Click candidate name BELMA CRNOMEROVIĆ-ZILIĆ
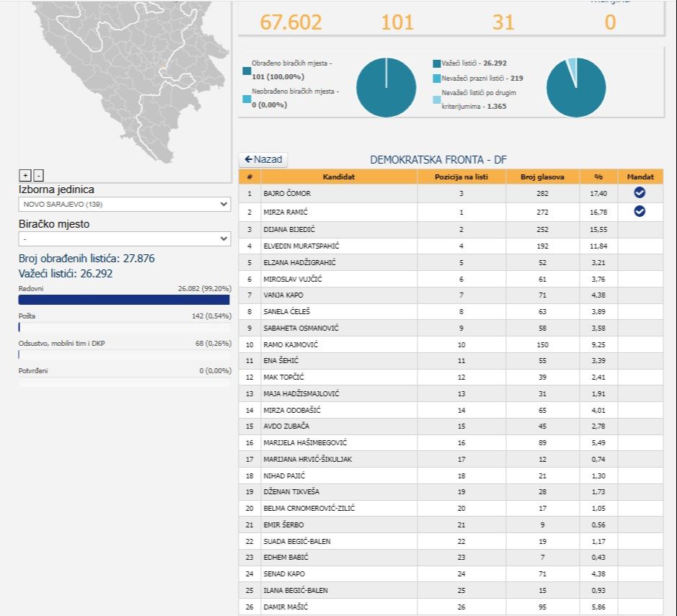Screen dimensions: 677x616 coord(309,509)
